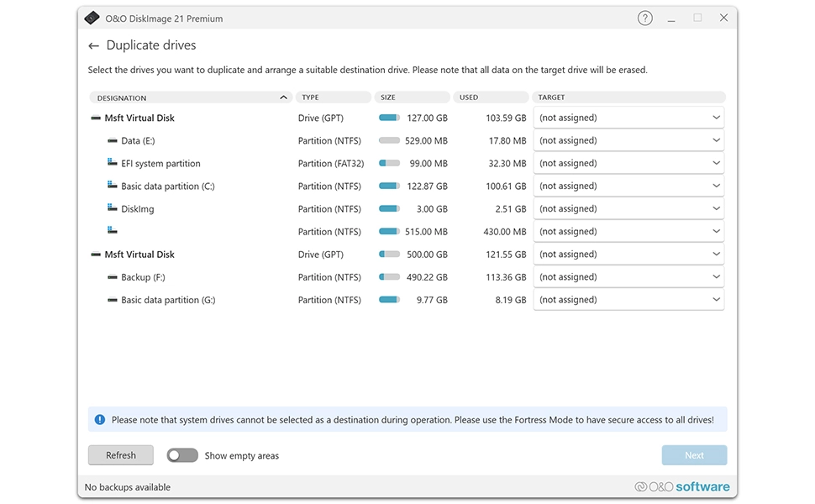Click the back arrow beside Duplicate drives
The height and width of the screenshot is (504, 815).
(x=92, y=45)
